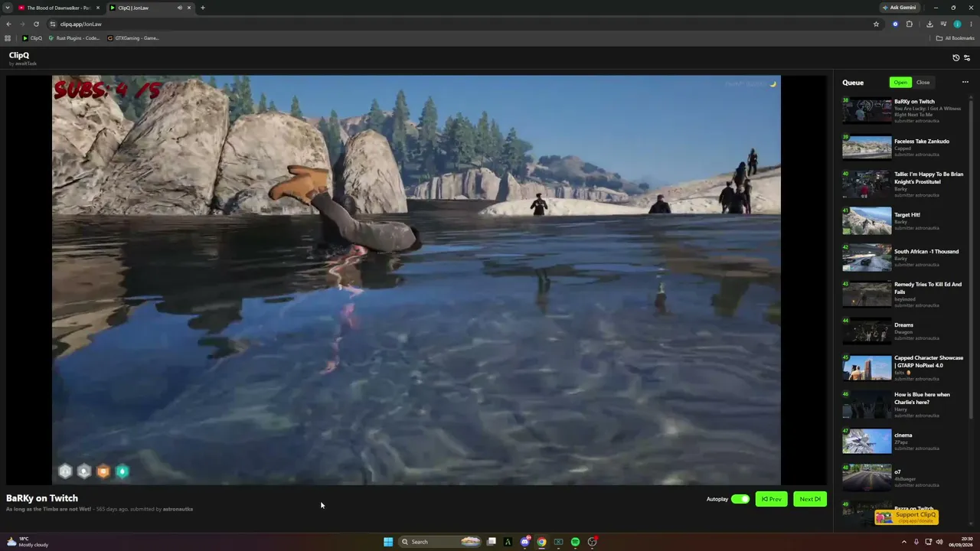This screenshot has height=551, width=980.
Task: Click the teal diamond badge on the video
Action: click(x=122, y=471)
